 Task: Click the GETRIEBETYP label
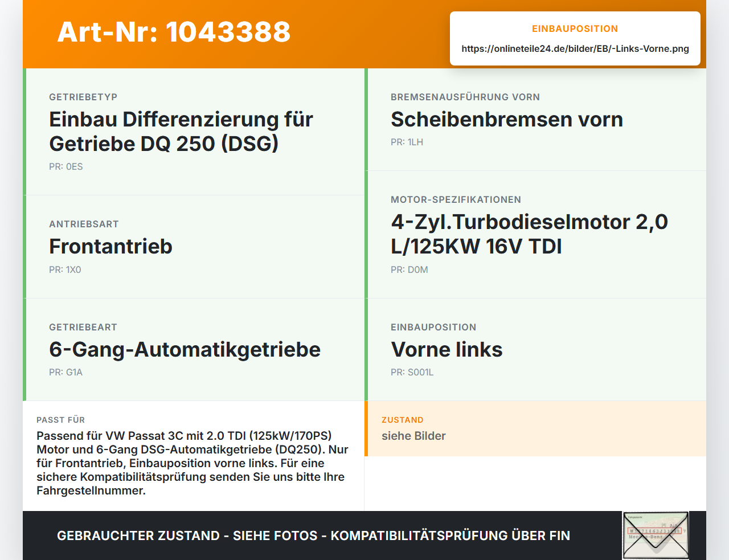[x=83, y=97]
